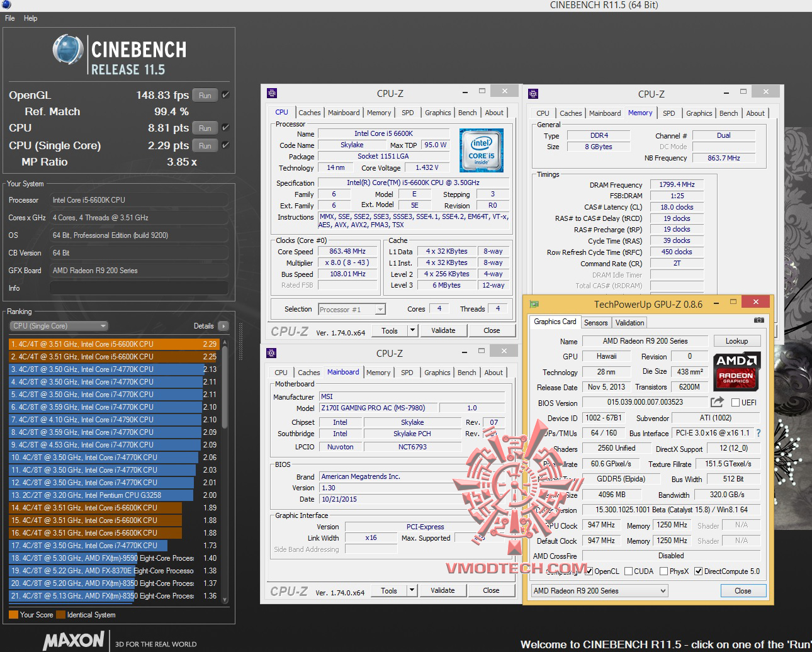Screen dimensions: 812x652
Task: Switch to Sensors tab in GPU-Z
Action: pyautogui.click(x=595, y=323)
